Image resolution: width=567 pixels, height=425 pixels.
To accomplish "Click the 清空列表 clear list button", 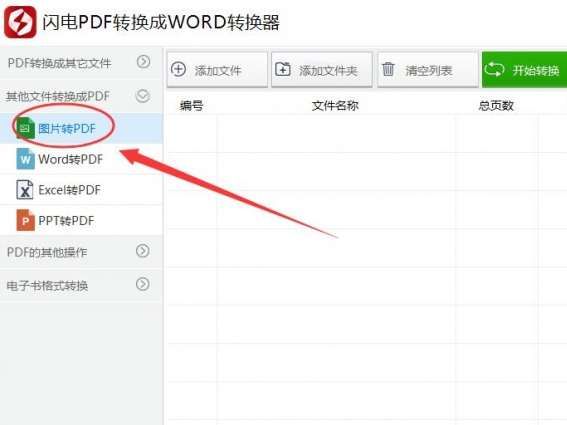I will click(x=428, y=69).
